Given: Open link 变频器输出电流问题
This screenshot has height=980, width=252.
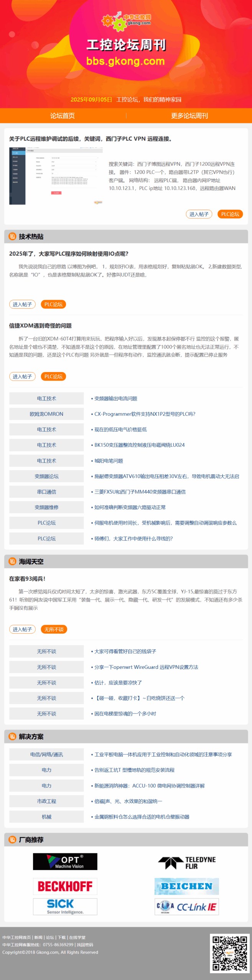Looking at the screenshot, I should pos(115,399).
